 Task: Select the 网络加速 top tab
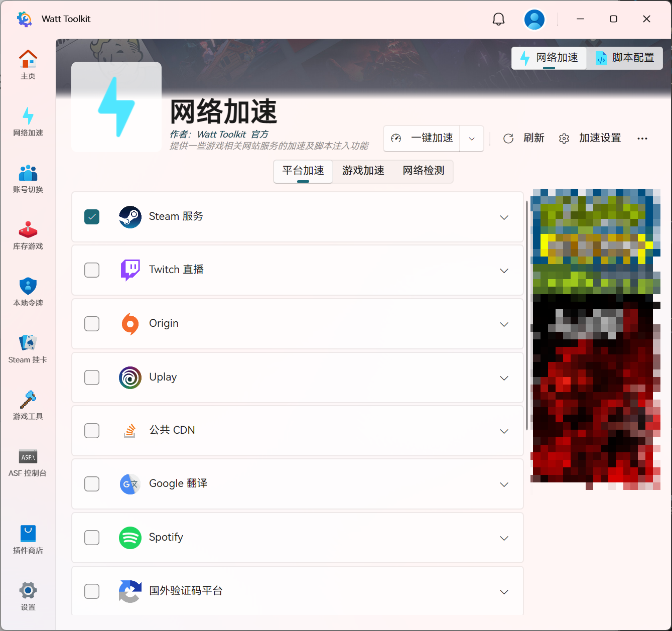click(x=550, y=58)
